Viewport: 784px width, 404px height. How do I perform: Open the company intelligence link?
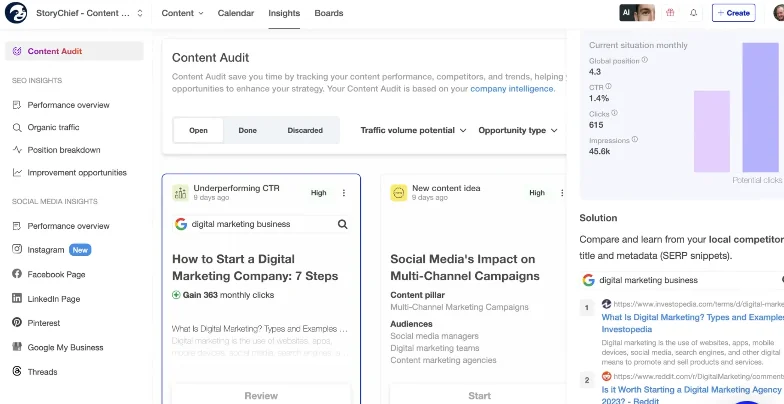(512, 88)
